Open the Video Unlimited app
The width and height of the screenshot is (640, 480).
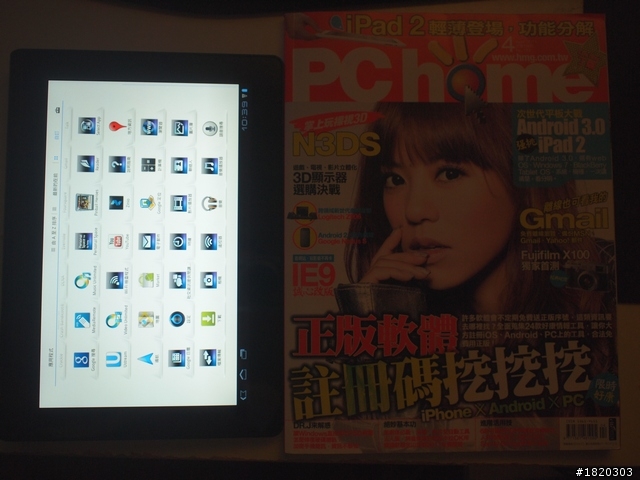(x=114, y=320)
